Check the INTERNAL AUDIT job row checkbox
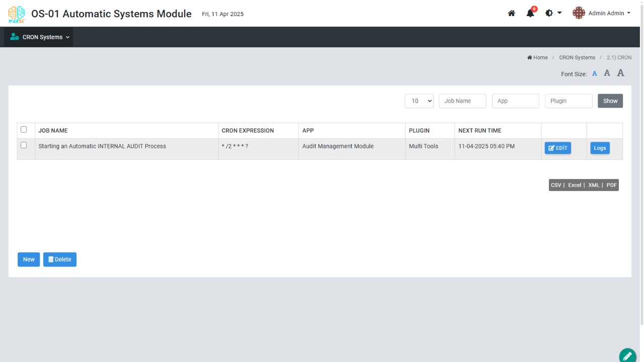This screenshot has width=644, height=362. coord(24,145)
